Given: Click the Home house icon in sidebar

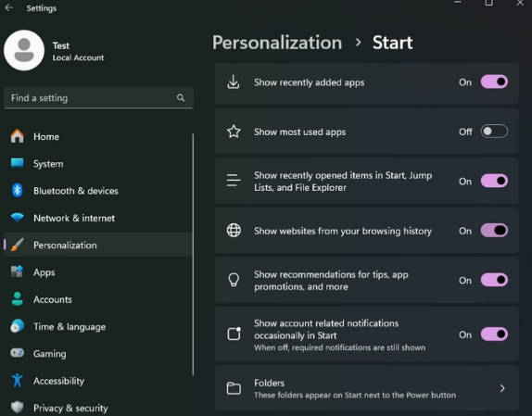Looking at the screenshot, I should [17, 136].
